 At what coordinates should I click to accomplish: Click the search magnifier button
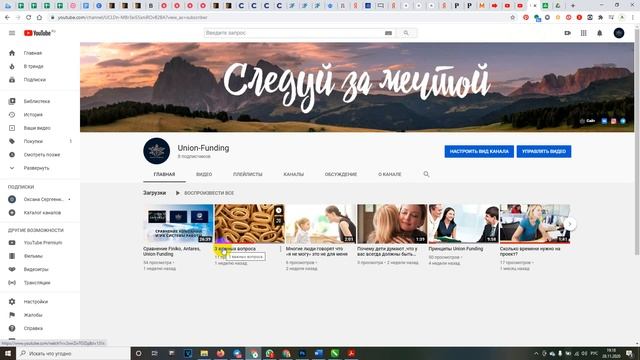406,33
